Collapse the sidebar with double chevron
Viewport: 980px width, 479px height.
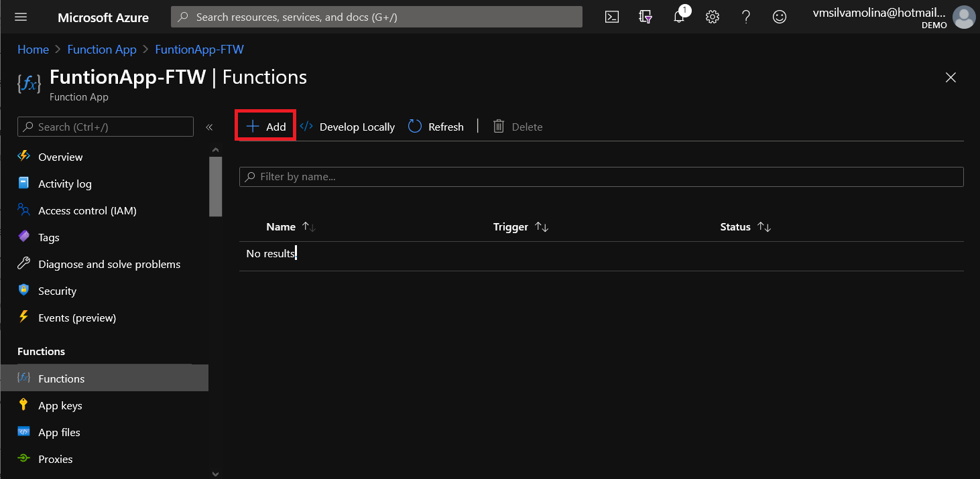pyautogui.click(x=209, y=127)
